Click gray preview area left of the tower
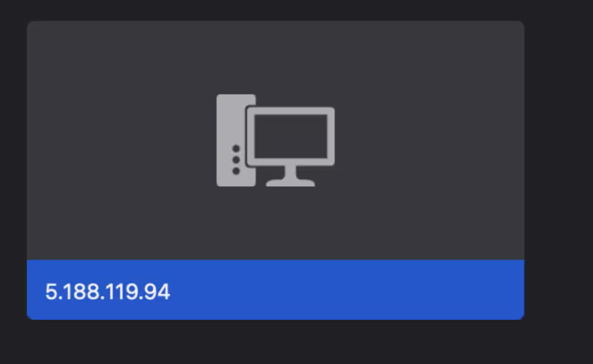The width and height of the screenshot is (593, 364). click(121, 140)
